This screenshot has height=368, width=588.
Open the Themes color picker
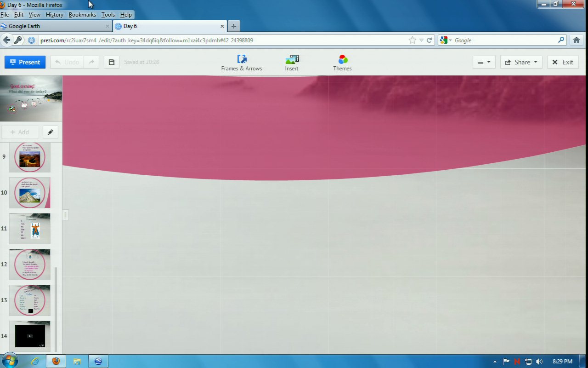[342, 63]
